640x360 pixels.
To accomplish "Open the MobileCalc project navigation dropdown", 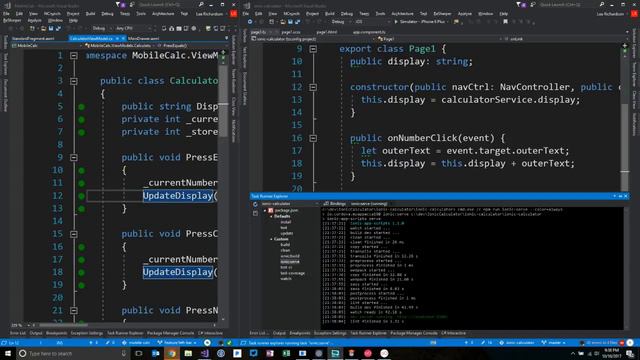I will pos(47,46).
